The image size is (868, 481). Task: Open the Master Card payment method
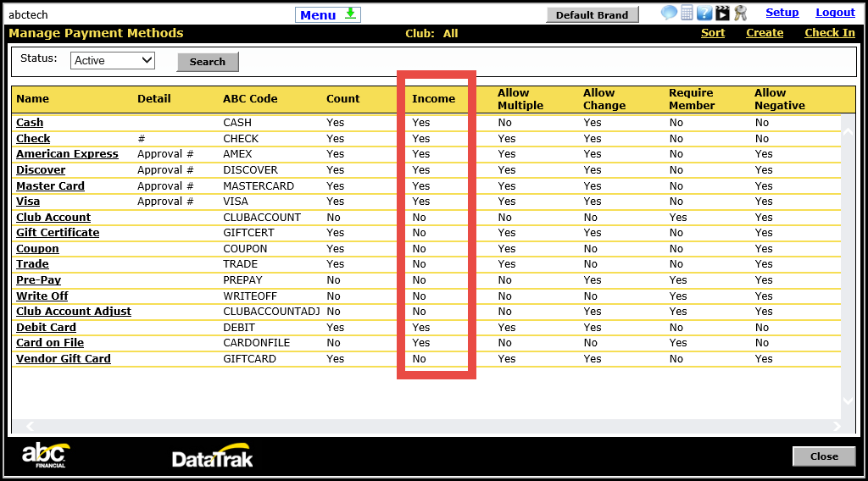[50, 185]
